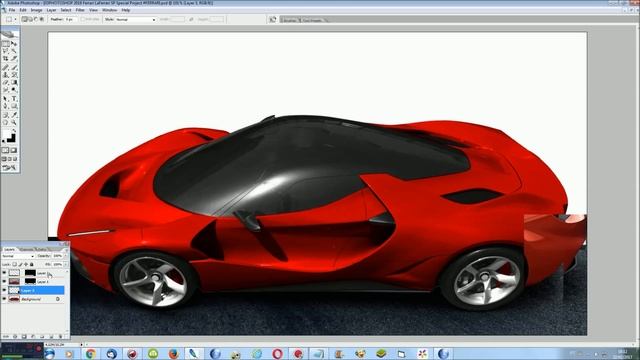Click create new layer icon
The height and width of the screenshot is (360, 640).
point(51,337)
